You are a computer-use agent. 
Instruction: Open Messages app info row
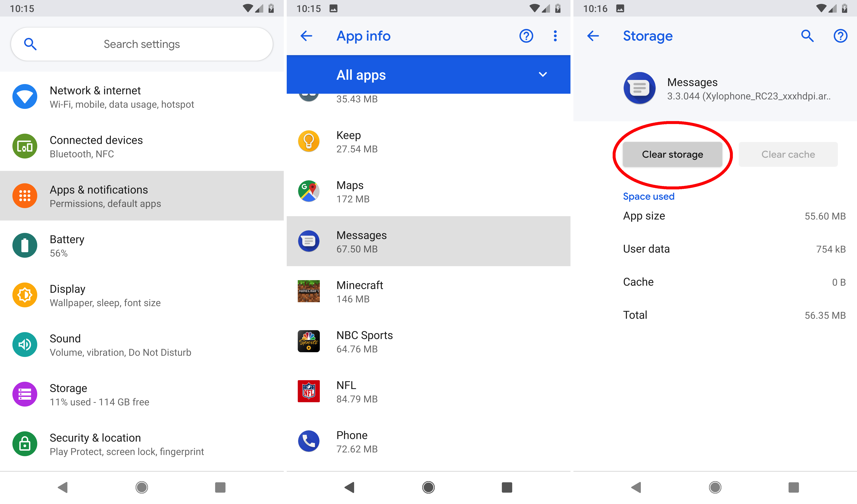428,242
